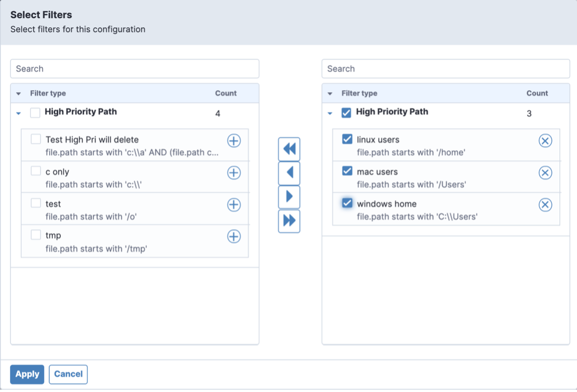Uncheck the 'mac users' checkbox
The height and width of the screenshot is (392, 577).
coord(347,171)
